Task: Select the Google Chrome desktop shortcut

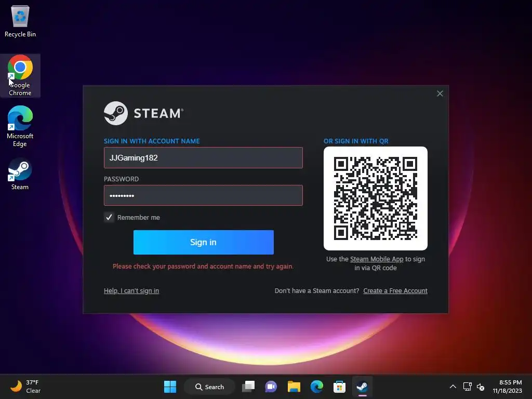Action: pos(20,75)
